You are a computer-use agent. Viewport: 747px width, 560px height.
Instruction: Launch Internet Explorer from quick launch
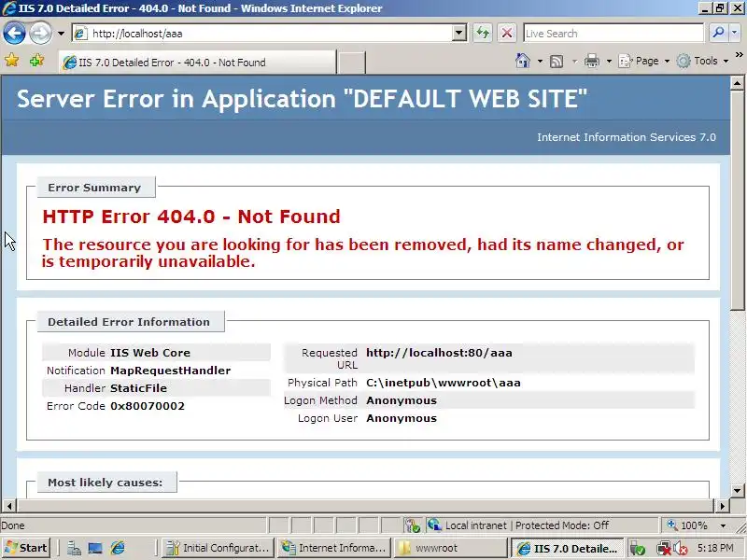tap(118, 548)
